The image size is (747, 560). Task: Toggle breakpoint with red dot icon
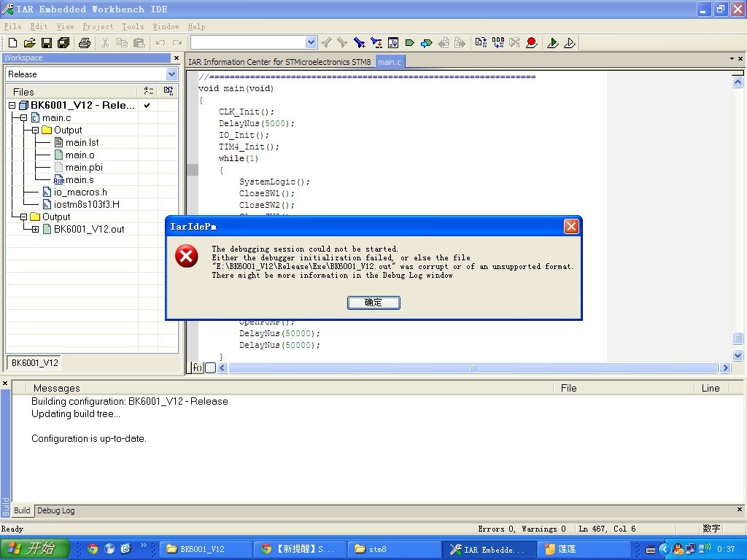click(x=532, y=43)
